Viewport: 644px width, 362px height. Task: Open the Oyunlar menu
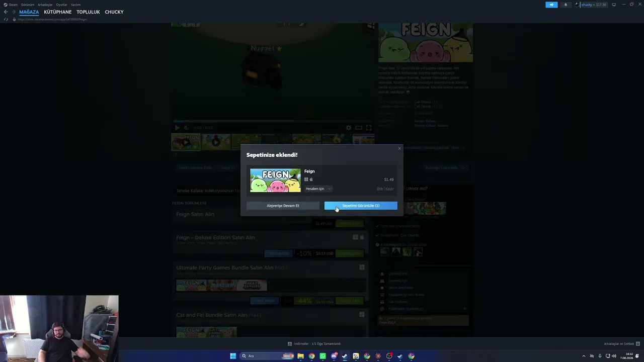[62, 5]
